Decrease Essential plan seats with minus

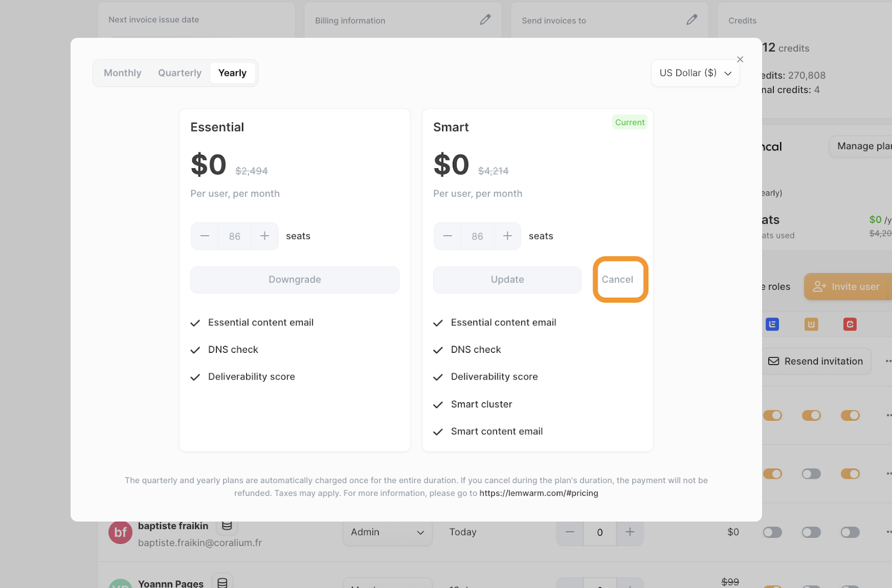click(x=205, y=236)
